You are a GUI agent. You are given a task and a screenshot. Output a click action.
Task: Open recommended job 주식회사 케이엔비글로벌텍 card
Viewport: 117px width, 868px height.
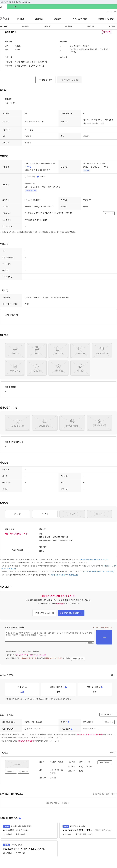[29, 830]
